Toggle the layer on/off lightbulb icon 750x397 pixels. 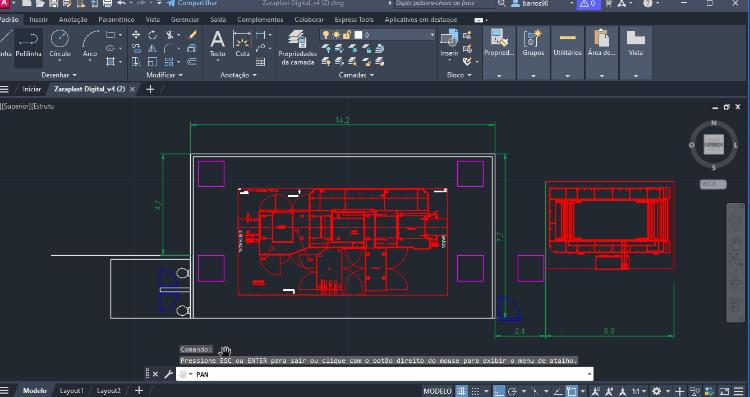(x=326, y=35)
